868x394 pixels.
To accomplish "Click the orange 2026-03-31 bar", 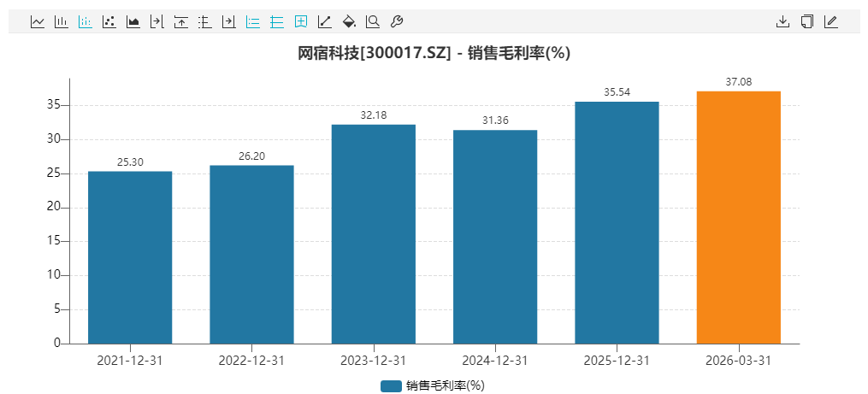I will pos(738,217).
